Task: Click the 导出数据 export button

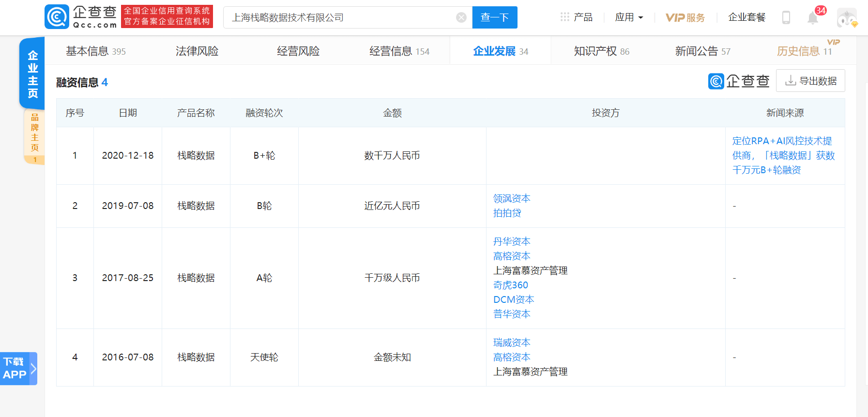Action: coord(810,81)
